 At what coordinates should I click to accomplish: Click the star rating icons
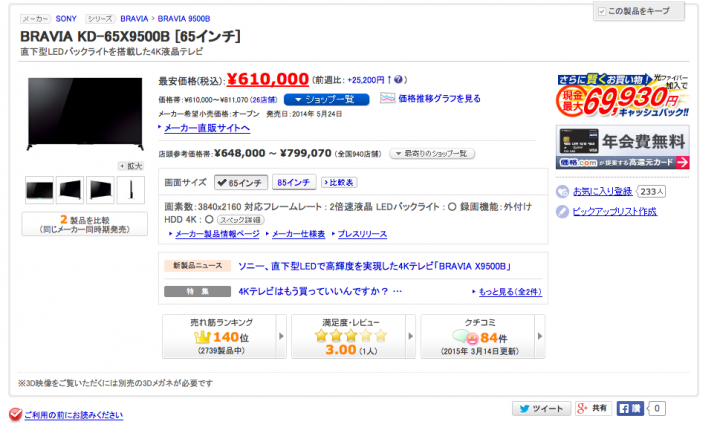click(x=351, y=336)
